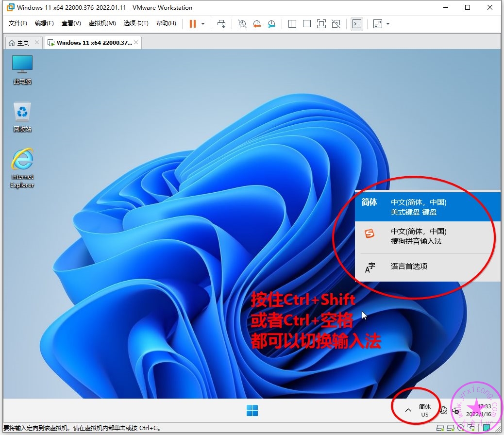Toggle the console view button
Image resolution: width=504 pixels, height=435 pixels.
[x=357, y=24]
